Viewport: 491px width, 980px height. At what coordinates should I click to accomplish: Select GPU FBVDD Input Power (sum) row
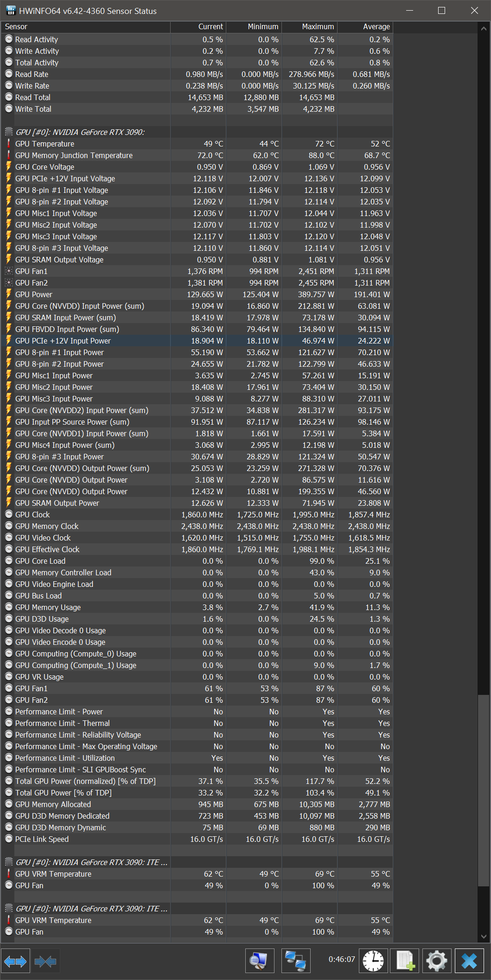[x=197, y=329]
